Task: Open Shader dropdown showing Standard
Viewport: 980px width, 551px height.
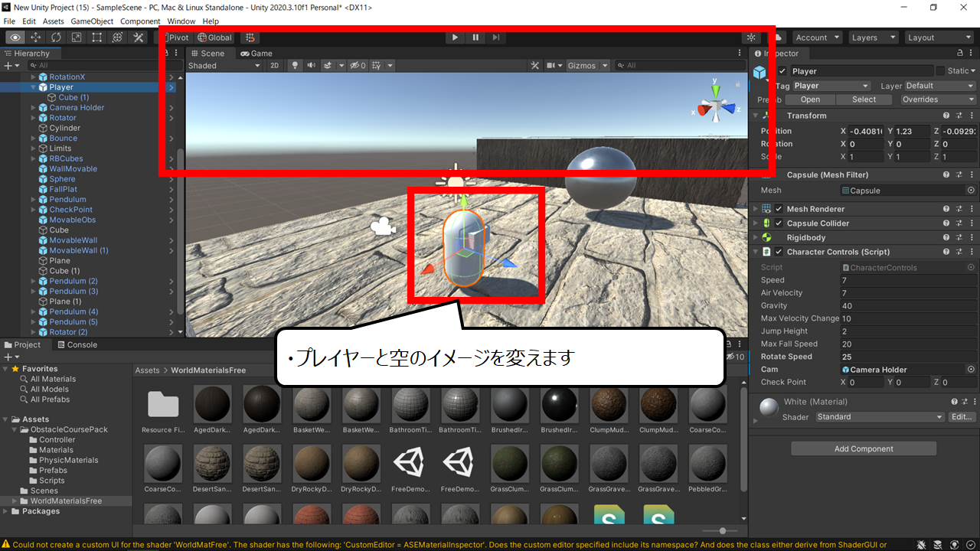Action: 880,417
